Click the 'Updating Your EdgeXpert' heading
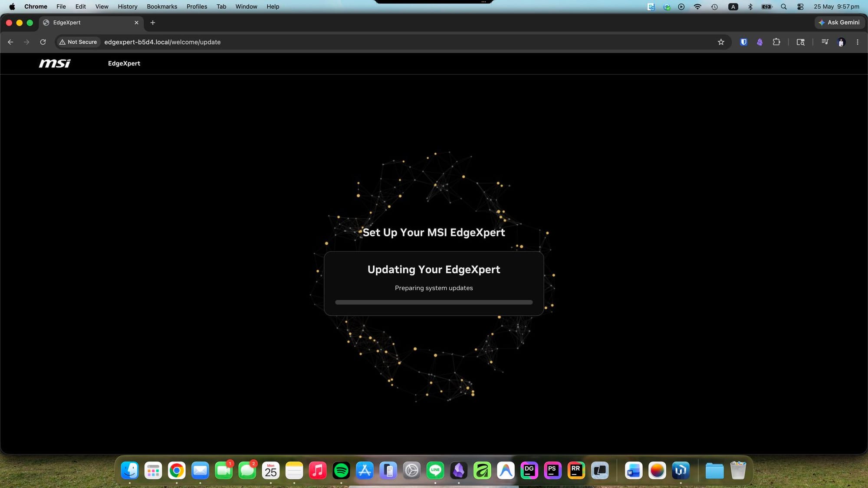This screenshot has height=488, width=868. coord(434,269)
